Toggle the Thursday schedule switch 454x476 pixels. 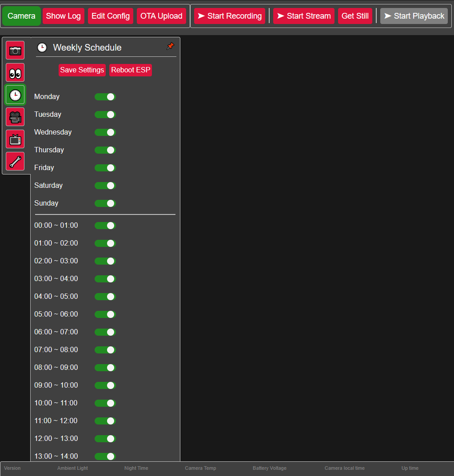click(x=105, y=150)
